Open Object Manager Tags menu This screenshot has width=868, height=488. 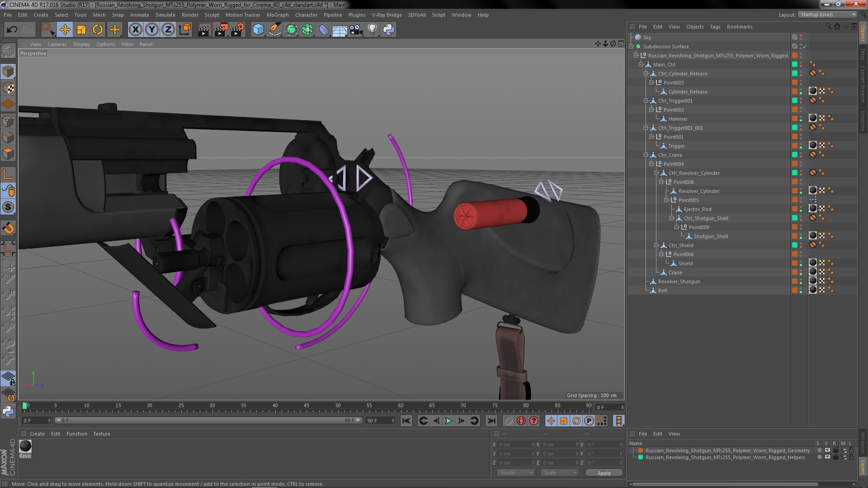pyautogui.click(x=715, y=27)
